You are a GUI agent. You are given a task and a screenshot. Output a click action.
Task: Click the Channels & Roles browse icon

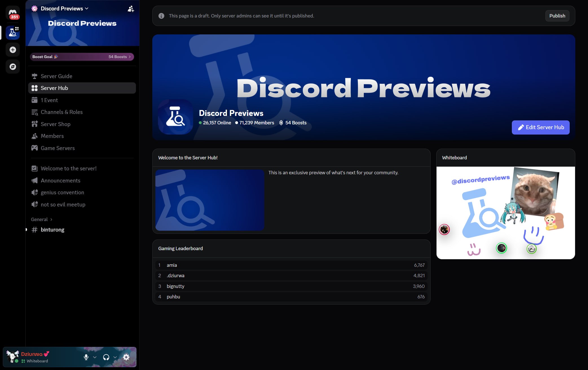coord(34,112)
